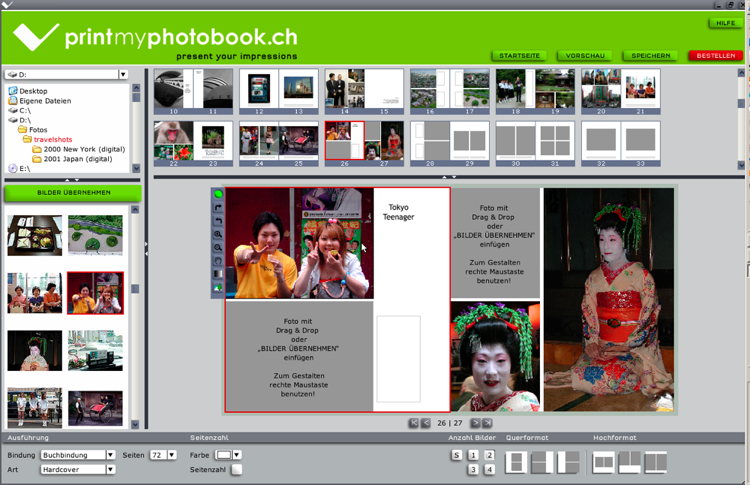Open the Vorschau menu item
Screen dimensions: 750x485
click(x=584, y=56)
